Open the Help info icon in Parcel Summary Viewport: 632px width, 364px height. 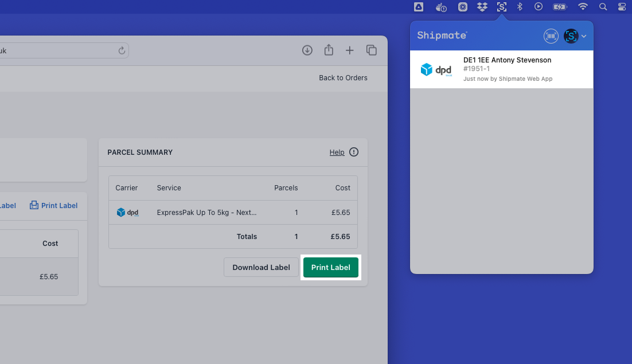(x=354, y=152)
